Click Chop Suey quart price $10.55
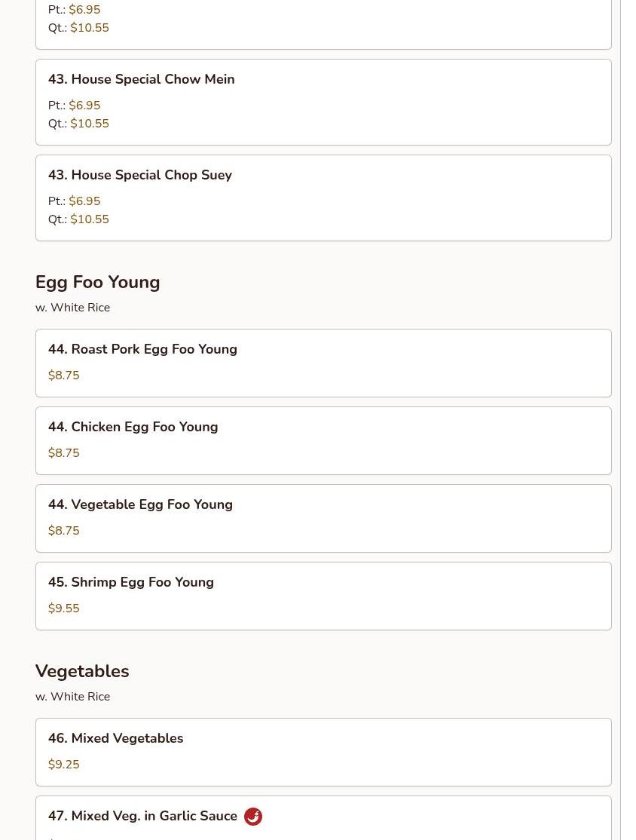The image size is (636, 840). tap(89, 219)
